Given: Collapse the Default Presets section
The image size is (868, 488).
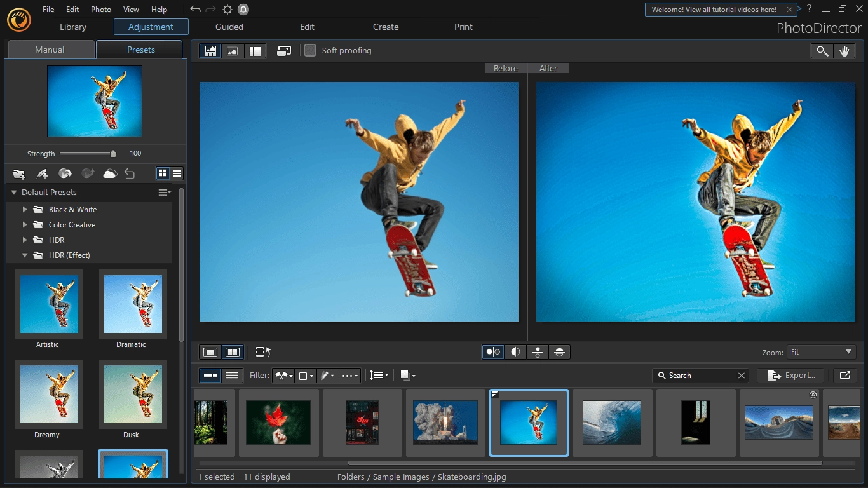Looking at the screenshot, I should point(14,193).
